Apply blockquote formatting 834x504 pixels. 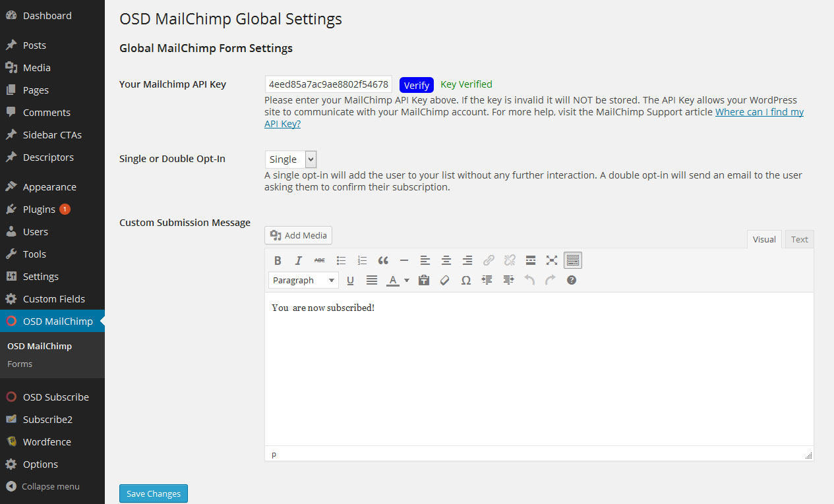coord(383,260)
